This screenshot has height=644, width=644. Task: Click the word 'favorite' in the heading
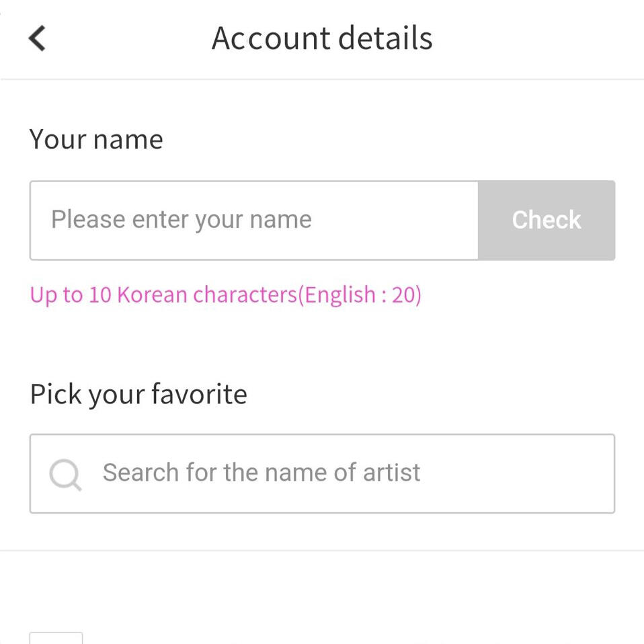tap(199, 394)
